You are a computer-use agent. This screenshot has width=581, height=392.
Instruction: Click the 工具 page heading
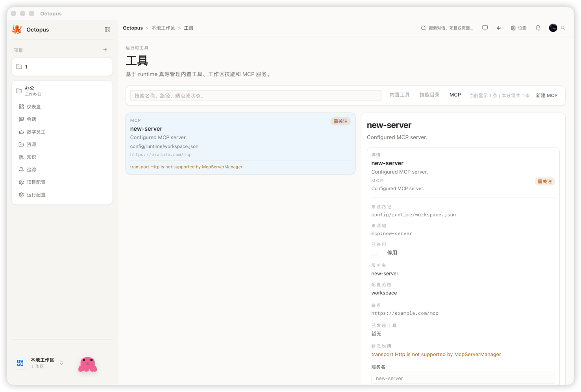pyautogui.click(x=137, y=61)
